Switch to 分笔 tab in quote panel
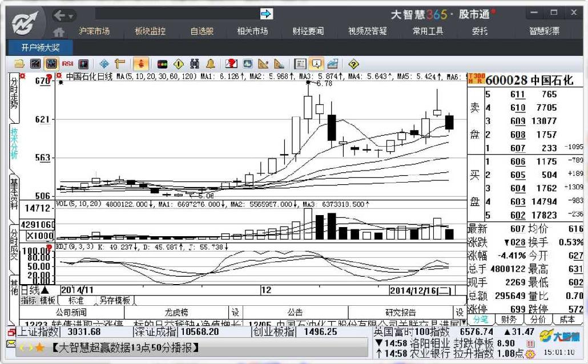 [480, 319]
